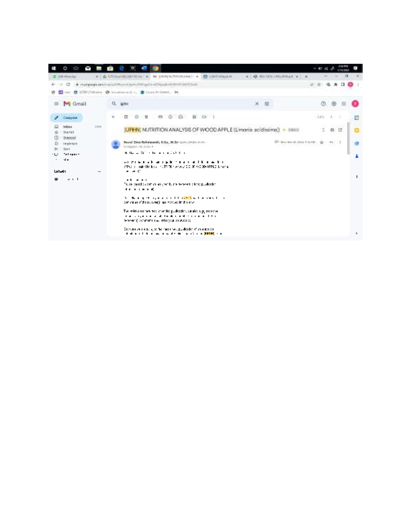This screenshot has height=532, width=411.
Task: Archive this conversation
Action: [x=126, y=117]
